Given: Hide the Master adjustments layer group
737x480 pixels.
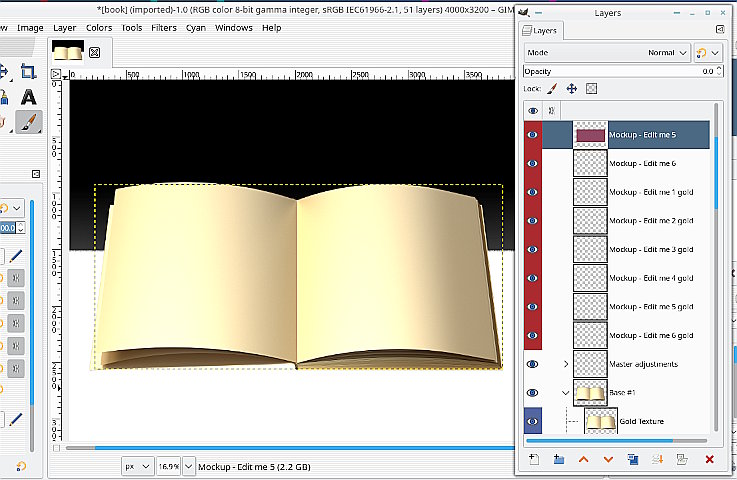Looking at the screenshot, I should (x=532, y=364).
